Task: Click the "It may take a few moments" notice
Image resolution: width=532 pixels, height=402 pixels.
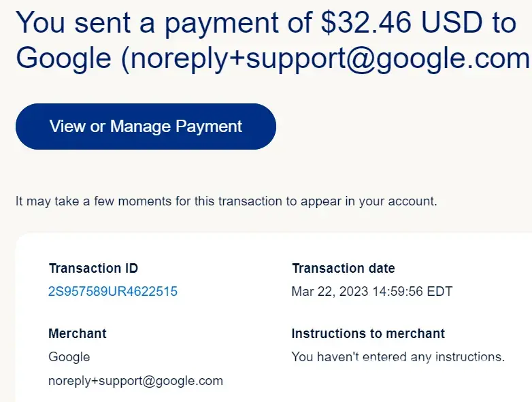Action: tap(226, 201)
